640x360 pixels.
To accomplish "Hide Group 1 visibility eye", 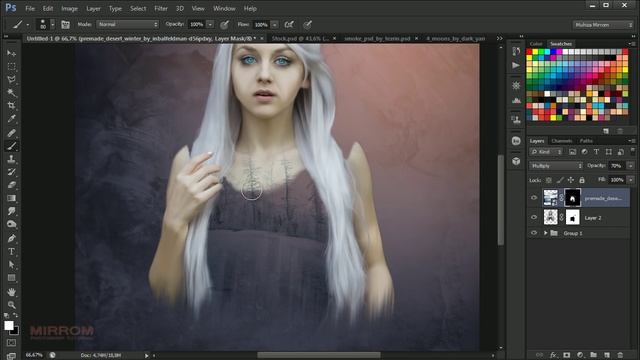I will (x=534, y=233).
